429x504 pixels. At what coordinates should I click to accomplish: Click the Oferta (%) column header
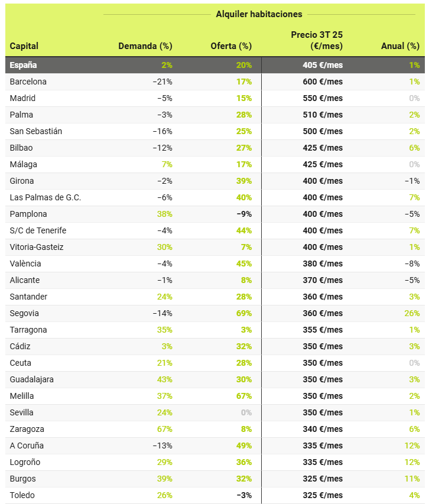(231, 46)
